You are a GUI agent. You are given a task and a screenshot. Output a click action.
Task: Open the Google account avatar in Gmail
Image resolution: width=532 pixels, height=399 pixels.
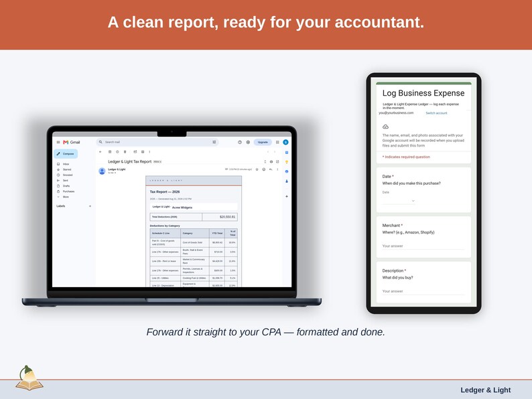[285, 142]
